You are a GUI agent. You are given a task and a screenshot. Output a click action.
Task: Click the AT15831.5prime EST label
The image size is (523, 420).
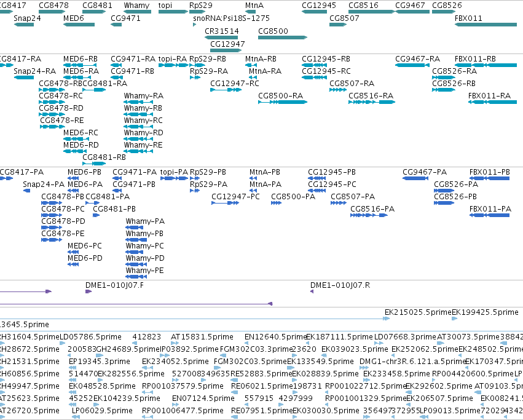tap(202, 337)
